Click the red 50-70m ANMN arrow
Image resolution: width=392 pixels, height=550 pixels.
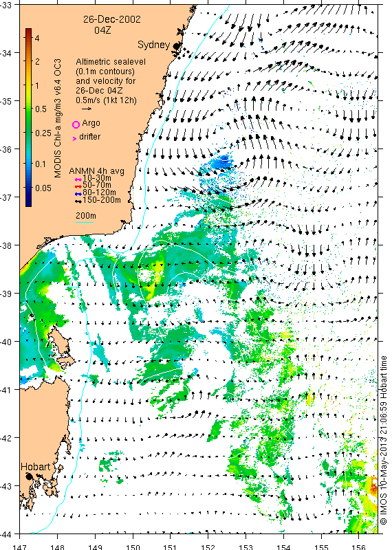(x=78, y=186)
